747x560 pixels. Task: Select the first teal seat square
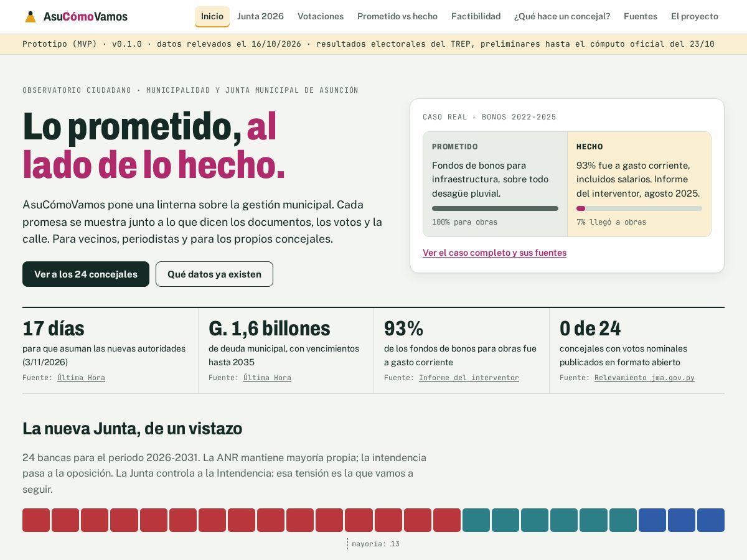click(x=476, y=520)
